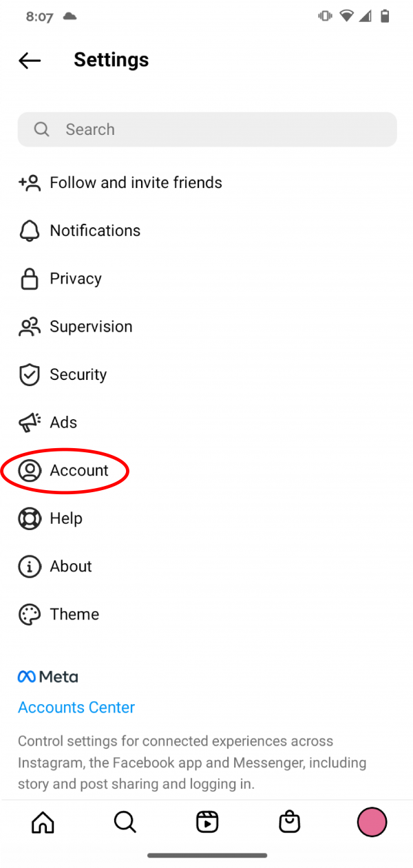Open the search magnifier in bottom bar
Image resolution: width=413 pixels, height=868 pixels.
[x=125, y=821]
